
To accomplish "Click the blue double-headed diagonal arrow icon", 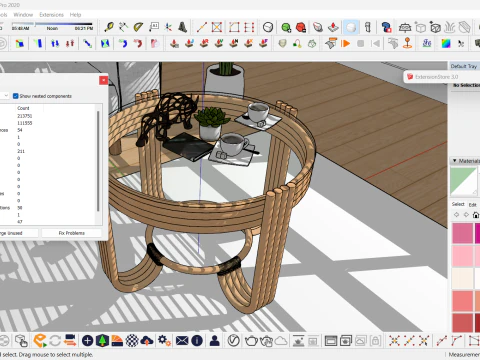I will (87, 43).
